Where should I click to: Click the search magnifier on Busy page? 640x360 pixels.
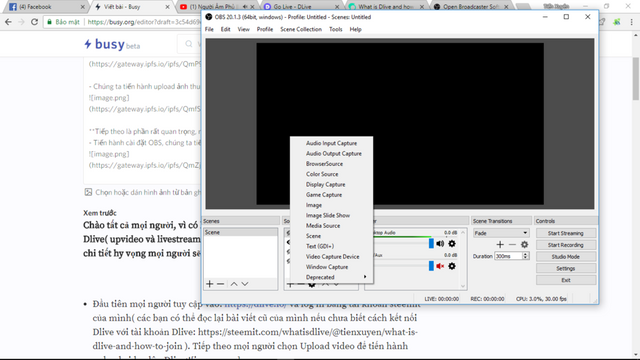[x=189, y=44]
